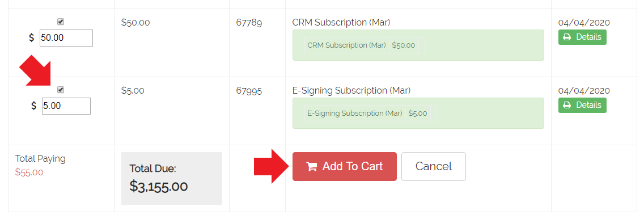Screen dimensions: 644x219
Task: Click the E-Signing Subscription (Mar) title
Action: [351, 90]
